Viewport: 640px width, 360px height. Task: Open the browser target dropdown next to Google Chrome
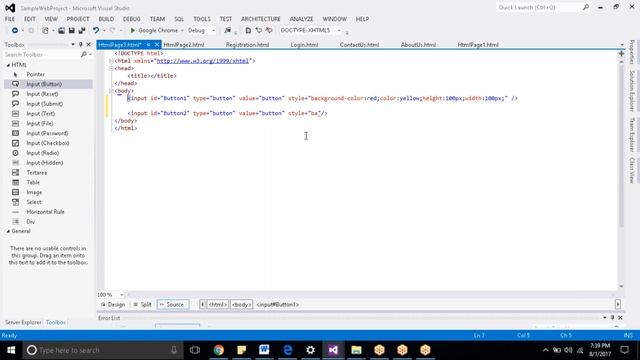[182, 31]
